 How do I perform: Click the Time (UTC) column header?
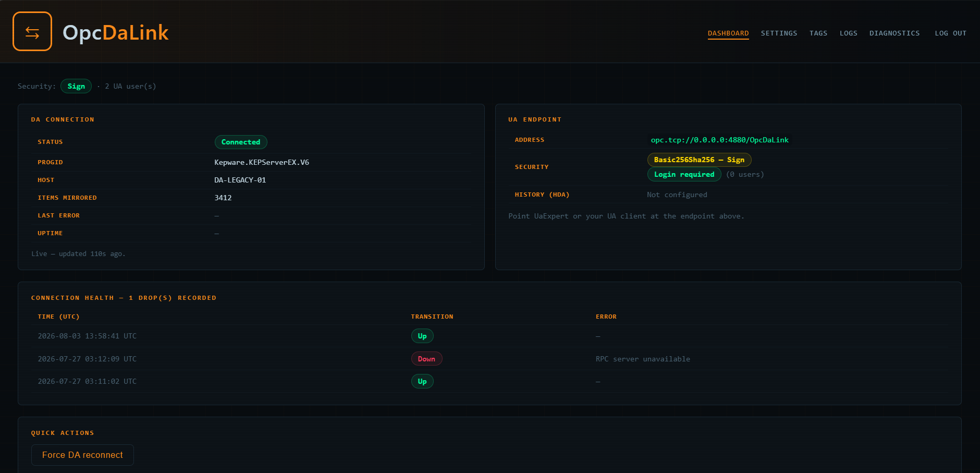click(58, 317)
